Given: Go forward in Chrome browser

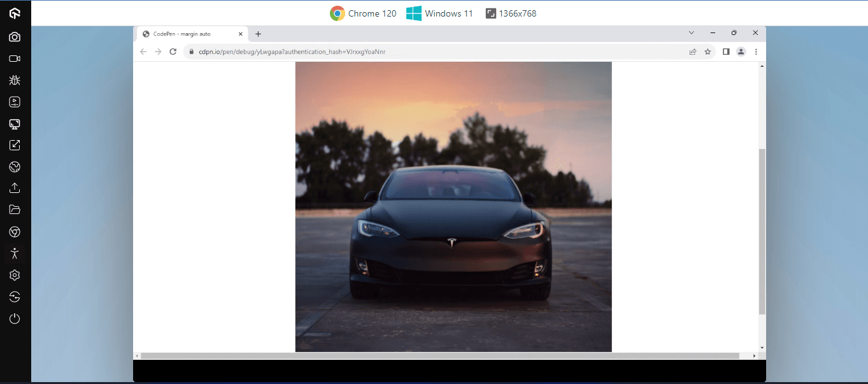Looking at the screenshot, I should (x=158, y=52).
